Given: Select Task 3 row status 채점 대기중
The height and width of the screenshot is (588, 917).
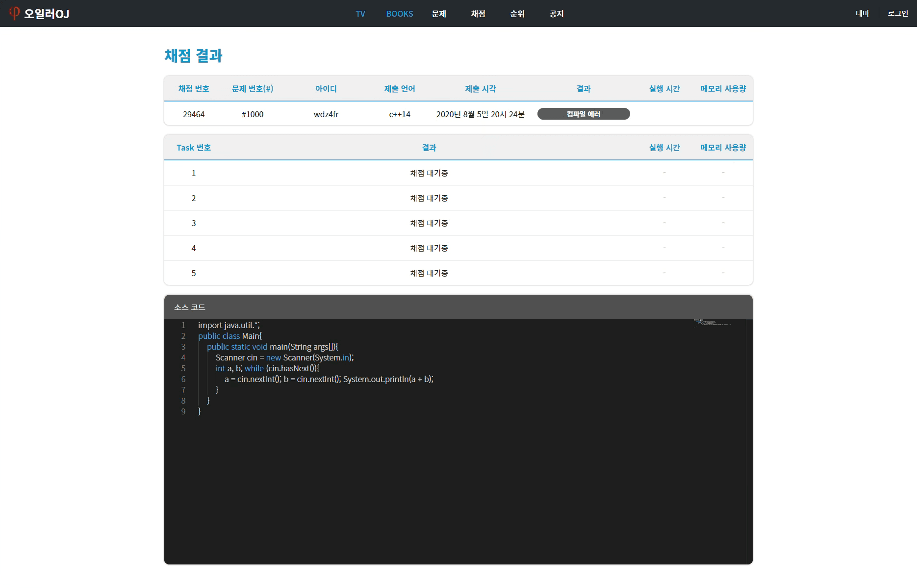Looking at the screenshot, I should pos(429,223).
